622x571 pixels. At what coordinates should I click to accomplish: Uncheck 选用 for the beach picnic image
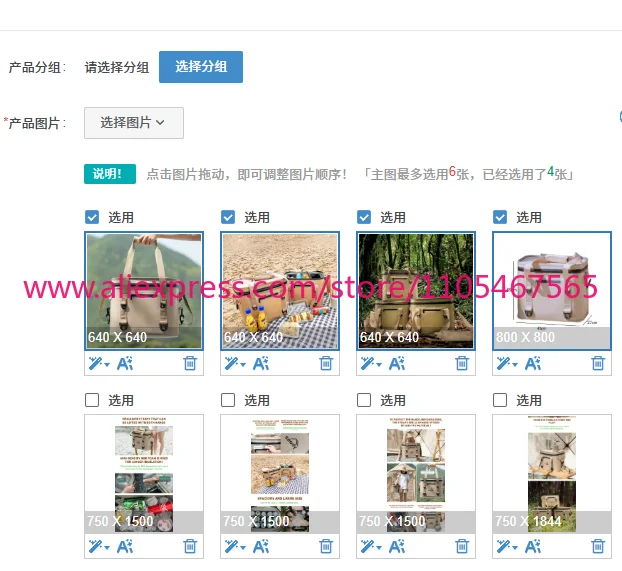click(228, 217)
